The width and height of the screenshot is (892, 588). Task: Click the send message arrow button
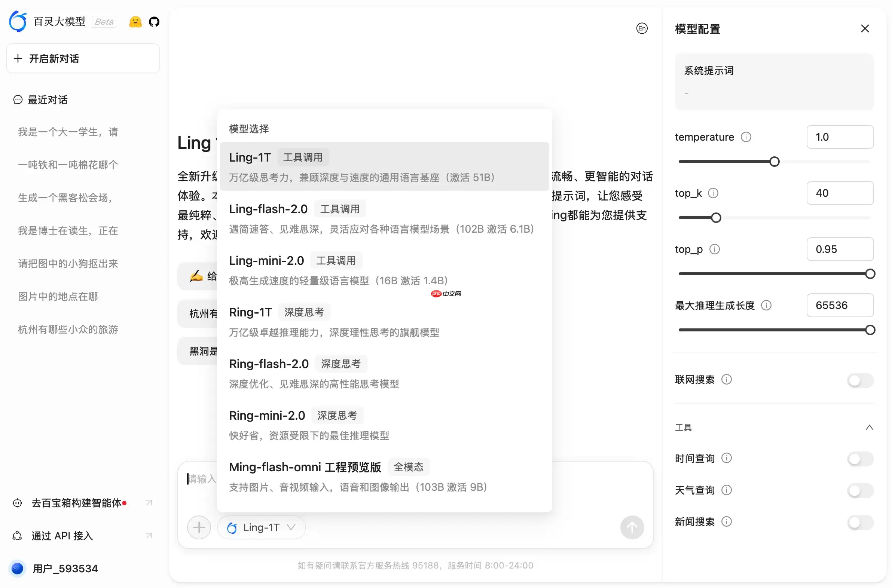tap(632, 527)
